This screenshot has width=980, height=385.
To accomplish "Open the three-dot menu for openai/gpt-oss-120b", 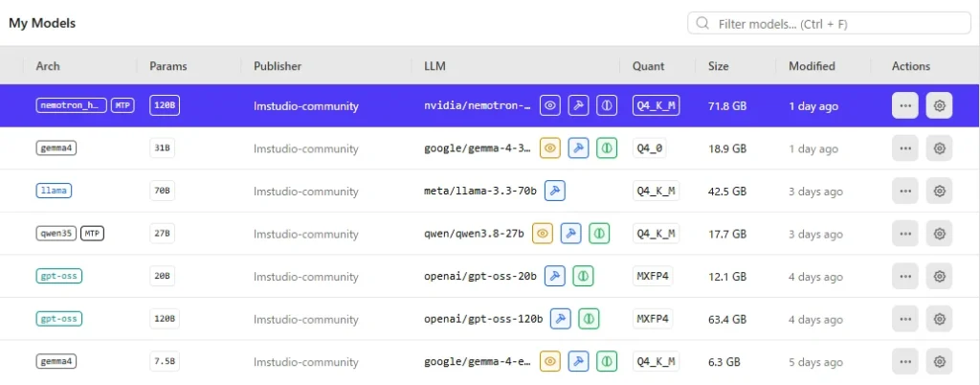I will point(905,319).
